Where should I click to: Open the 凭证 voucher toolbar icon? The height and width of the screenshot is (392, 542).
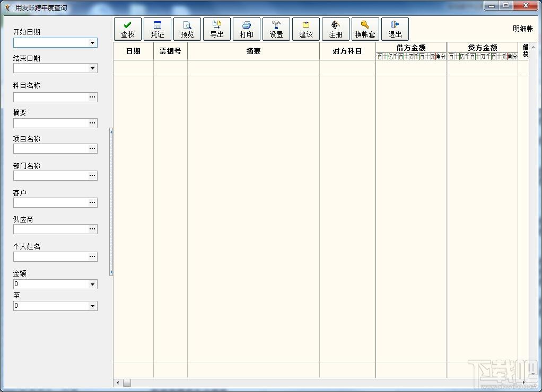(158, 29)
